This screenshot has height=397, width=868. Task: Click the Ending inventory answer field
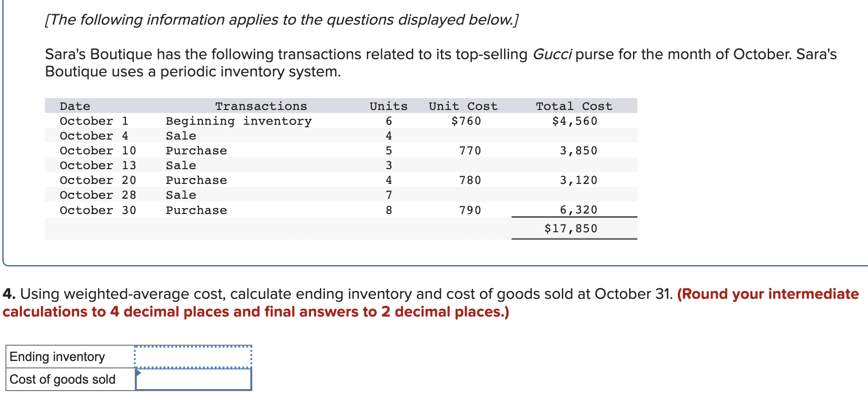[193, 357]
